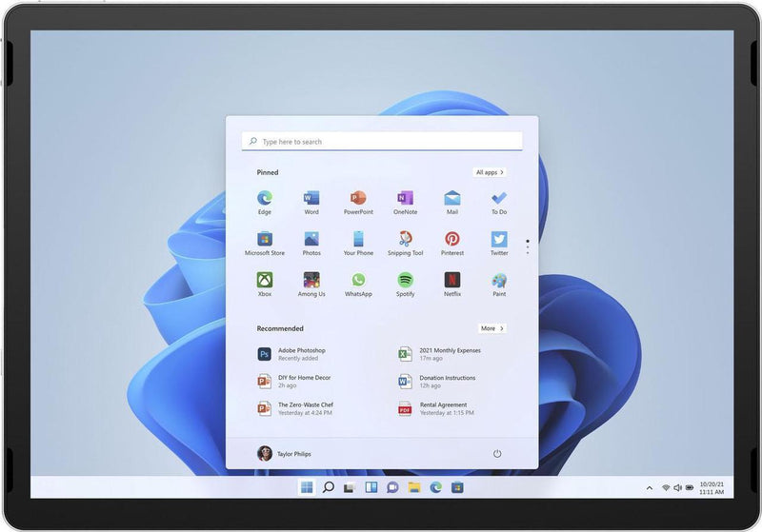The height and width of the screenshot is (532, 762).
Task: Check battery status in system tray
Action: click(x=690, y=488)
